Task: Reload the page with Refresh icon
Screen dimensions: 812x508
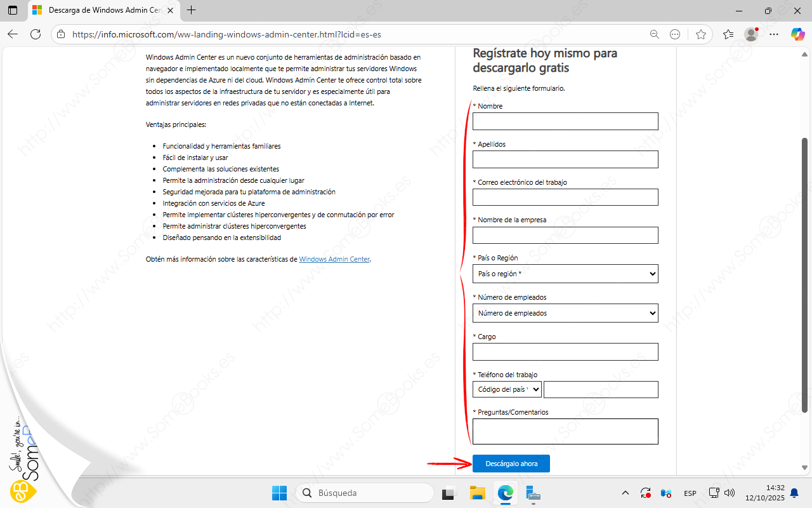Action: click(36, 34)
